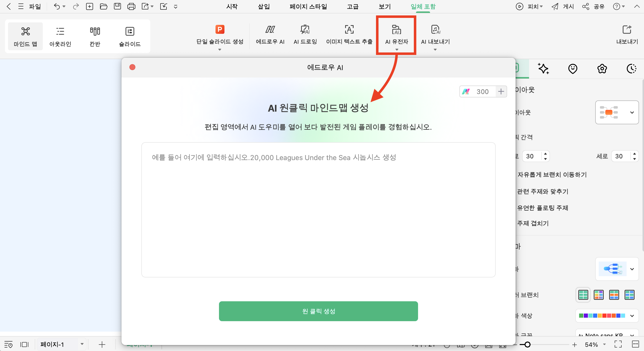Click the page panel icon in status bar

24,345
